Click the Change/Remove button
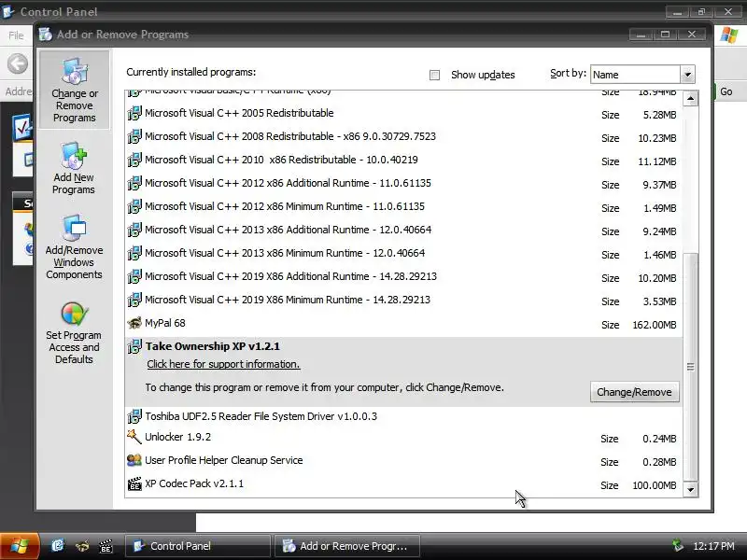This screenshot has height=560, width=747. coord(634,392)
